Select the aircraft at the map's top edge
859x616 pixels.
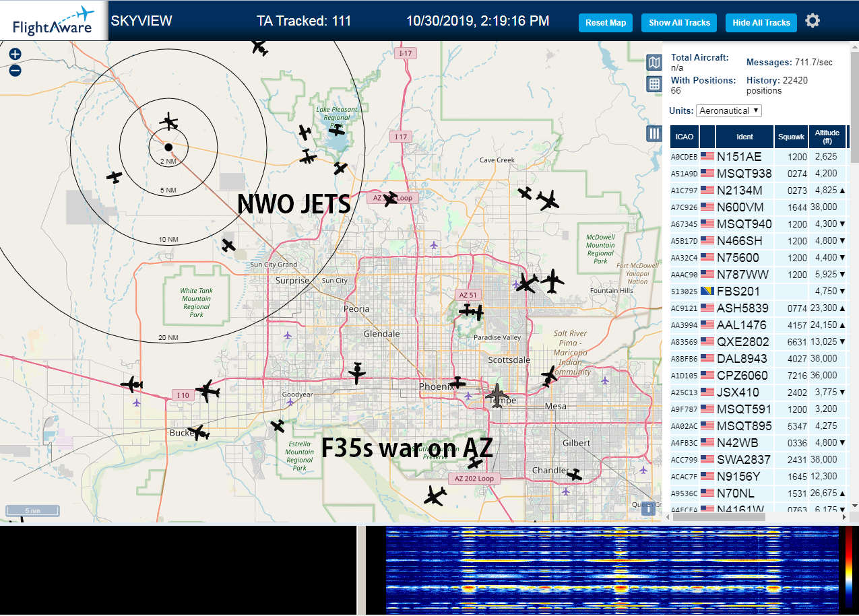pyautogui.click(x=259, y=47)
